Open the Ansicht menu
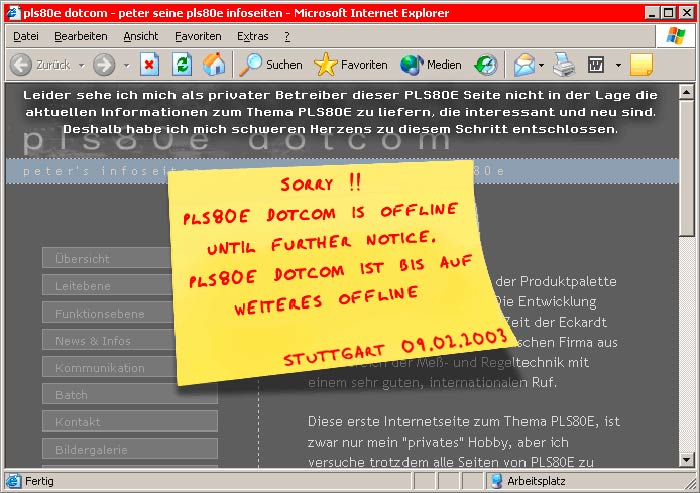 141,36
